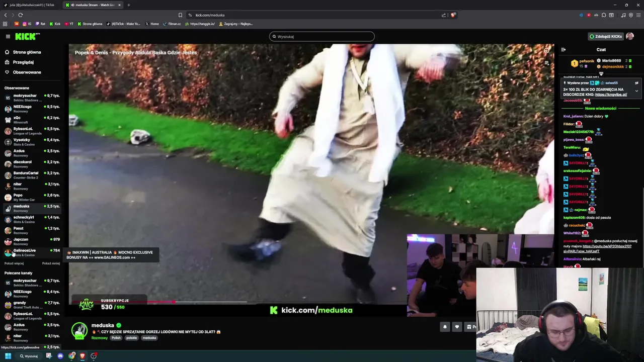Image resolution: width=644 pixels, height=362 pixels.
Task: Open grendy in recommended channels
Action: pyautogui.click(x=32, y=305)
